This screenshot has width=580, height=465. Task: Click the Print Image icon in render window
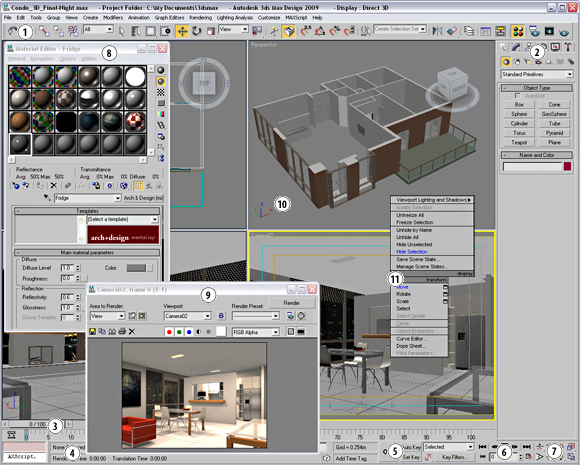122,331
